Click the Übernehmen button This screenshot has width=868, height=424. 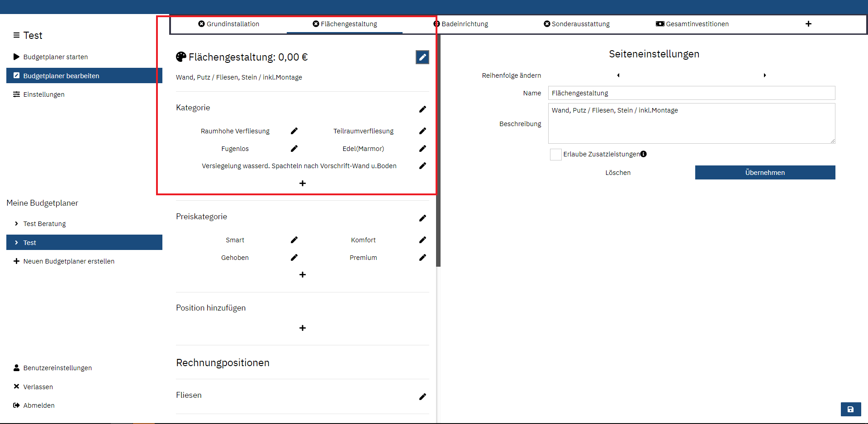coord(765,173)
